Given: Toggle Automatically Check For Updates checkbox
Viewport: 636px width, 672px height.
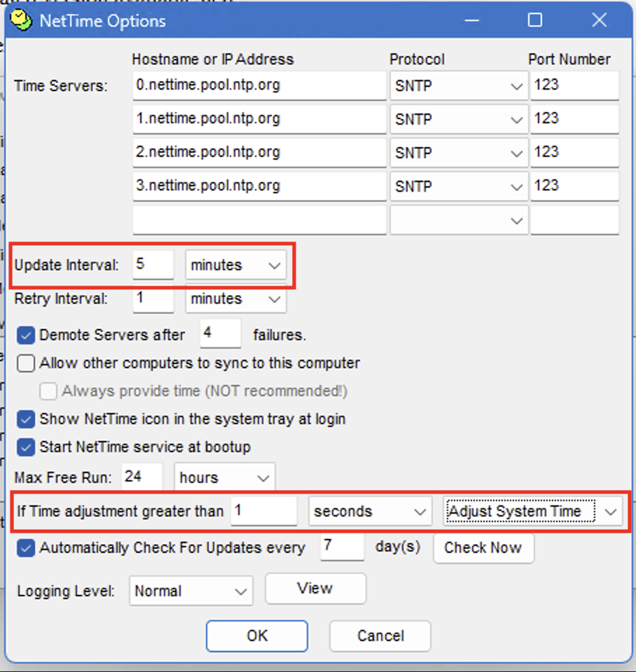Looking at the screenshot, I should [26, 548].
